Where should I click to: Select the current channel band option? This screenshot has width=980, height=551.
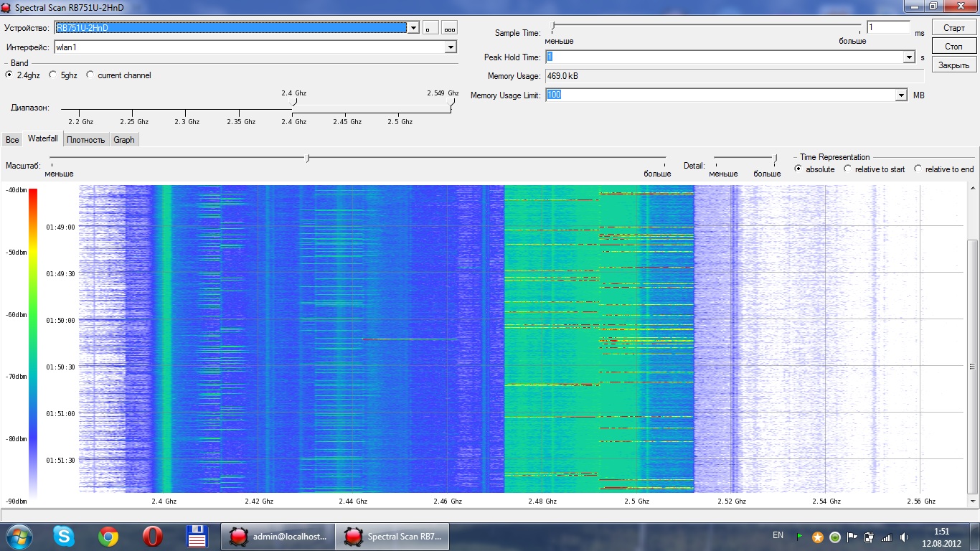tap(90, 75)
